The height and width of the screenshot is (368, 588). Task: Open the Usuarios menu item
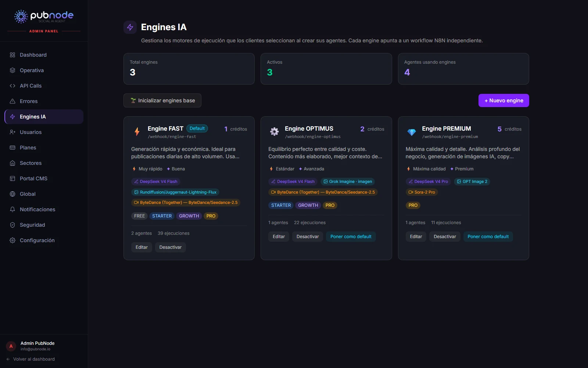click(44, 132)
